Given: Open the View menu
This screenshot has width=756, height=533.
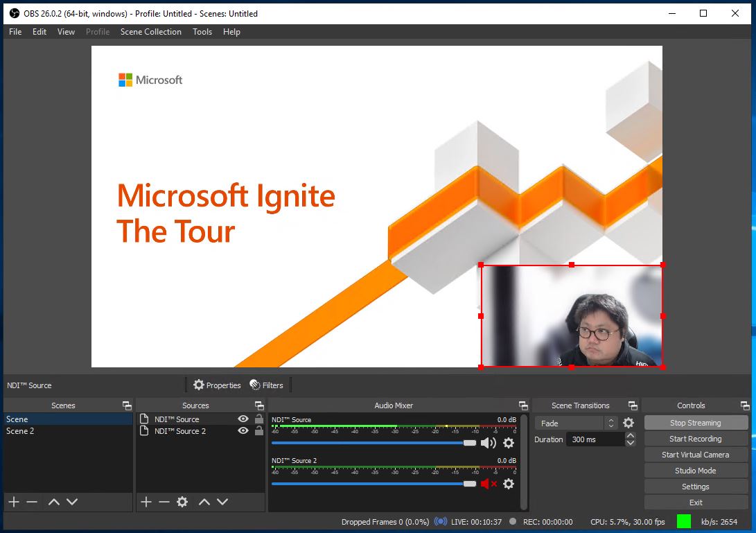Looking at the screenshot, I should tap(66, 32).
